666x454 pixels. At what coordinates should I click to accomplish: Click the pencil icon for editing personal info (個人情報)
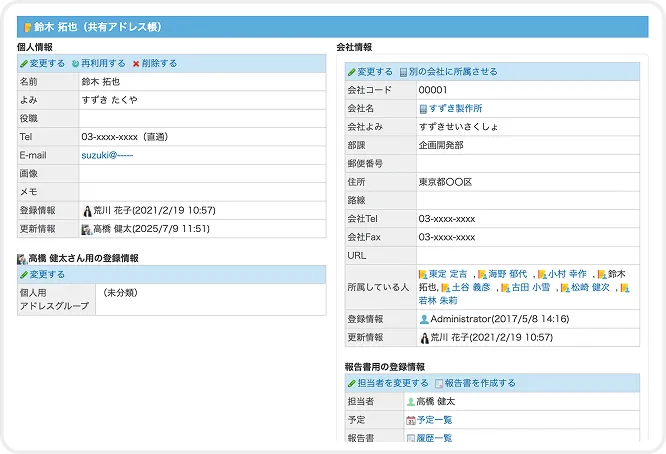coord(25,64)
